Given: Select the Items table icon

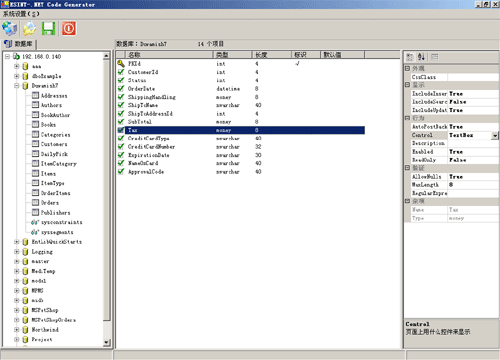Looking at the screenshot, I should click(x=35, y=173).
